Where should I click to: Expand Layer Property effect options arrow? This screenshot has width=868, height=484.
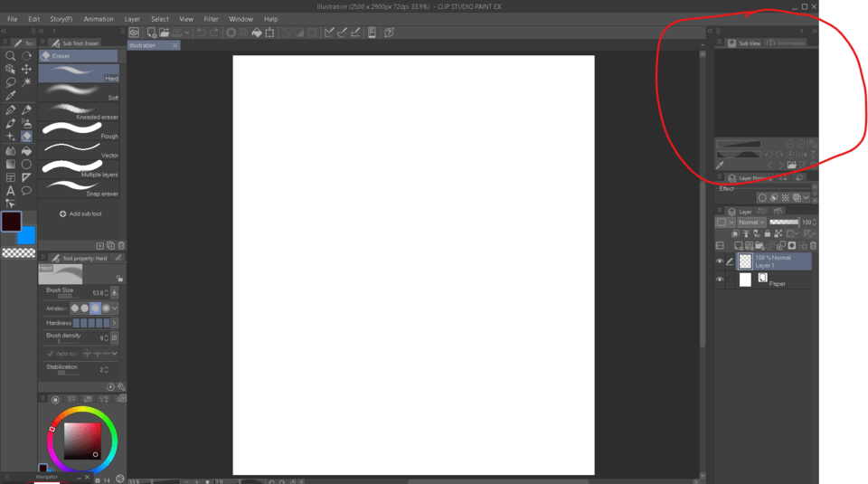coord(806,198)
